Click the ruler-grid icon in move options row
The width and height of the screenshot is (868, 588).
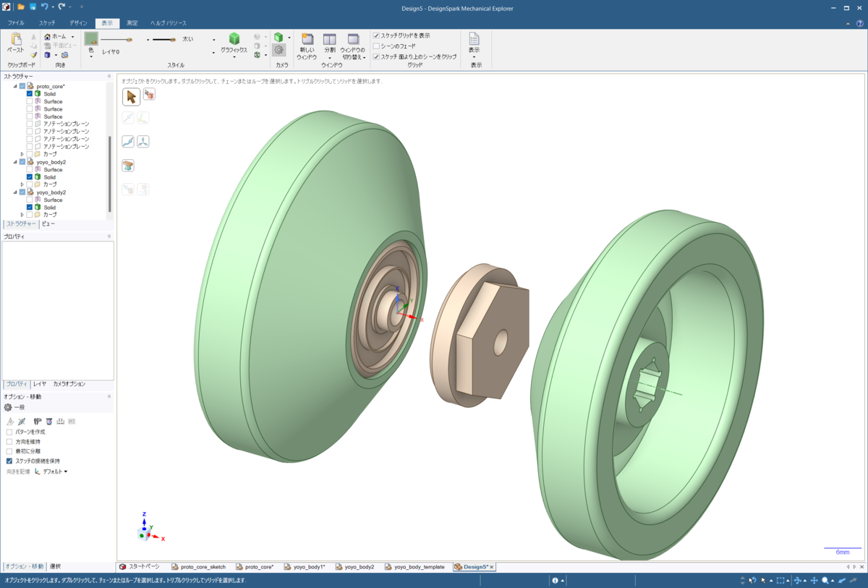click(x=61, y=421)
